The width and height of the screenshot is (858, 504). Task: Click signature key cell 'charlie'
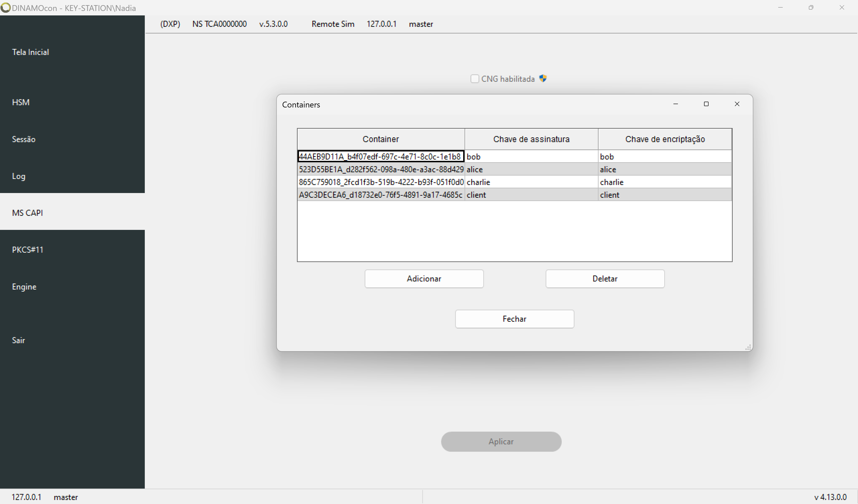pos(531,182)
